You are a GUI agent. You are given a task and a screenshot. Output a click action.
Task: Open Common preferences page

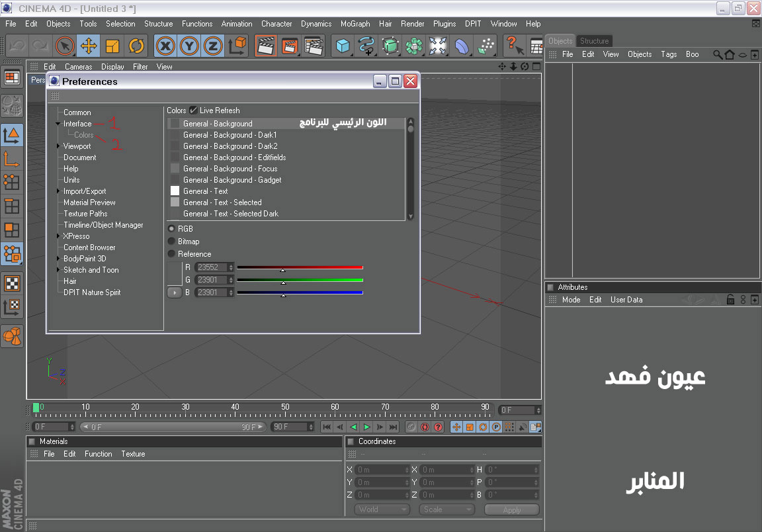77,112
